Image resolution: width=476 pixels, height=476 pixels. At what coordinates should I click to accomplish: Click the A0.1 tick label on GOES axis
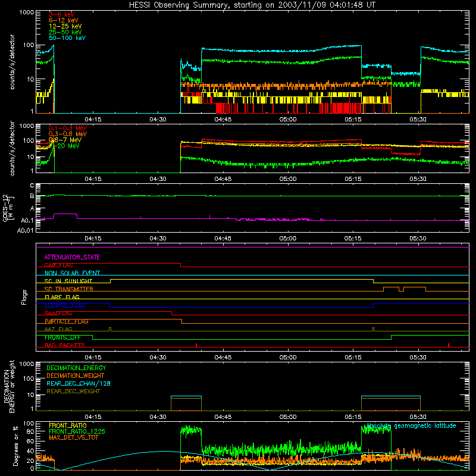(x=27, y=220)
